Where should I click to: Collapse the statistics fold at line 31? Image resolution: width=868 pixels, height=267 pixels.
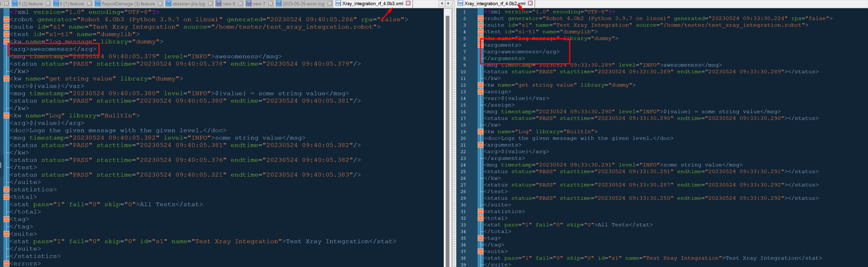coord(480,211)
